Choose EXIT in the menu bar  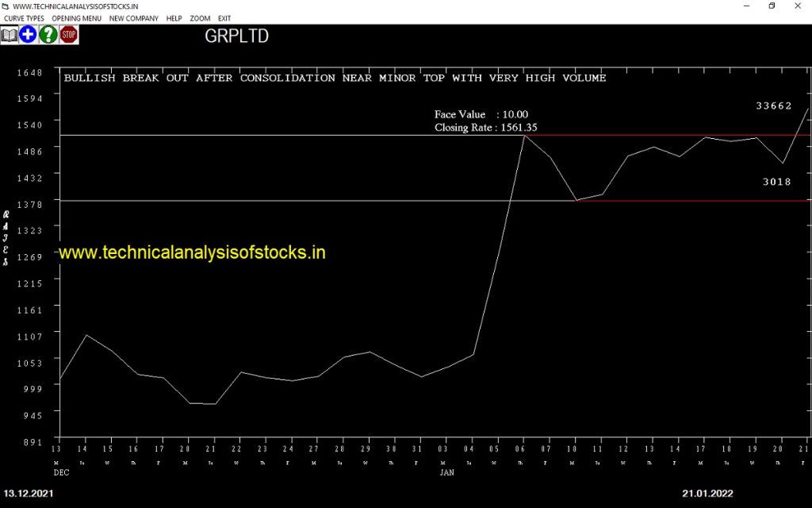[x=224, y=18]
